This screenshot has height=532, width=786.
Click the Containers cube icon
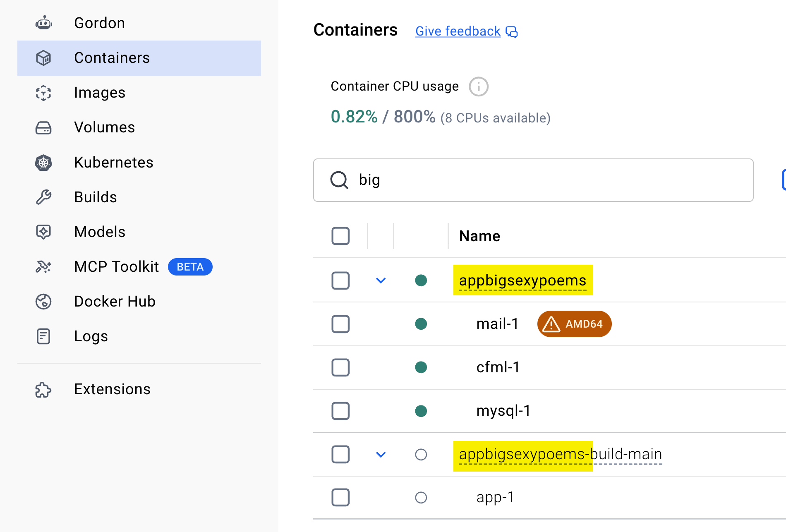tap(43, 58)
